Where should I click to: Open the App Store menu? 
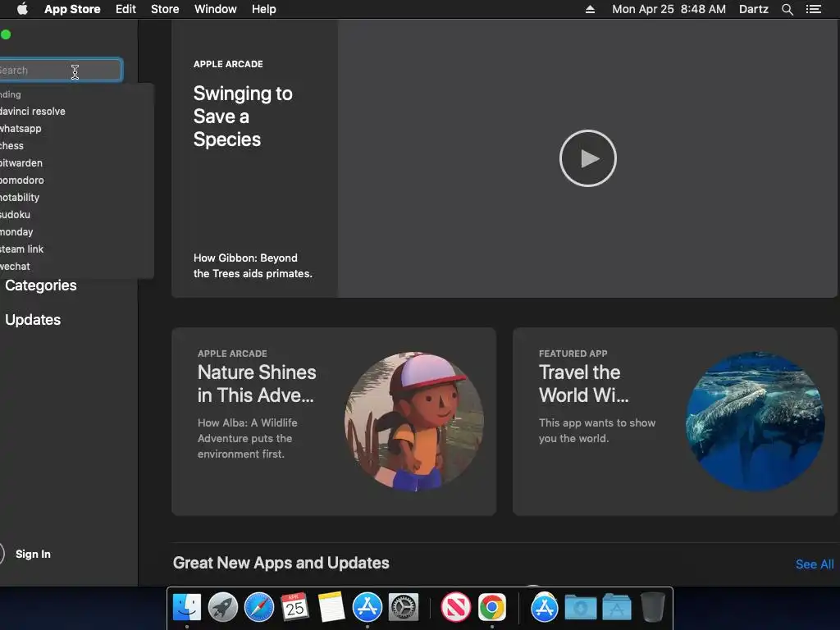click(72, 9)
